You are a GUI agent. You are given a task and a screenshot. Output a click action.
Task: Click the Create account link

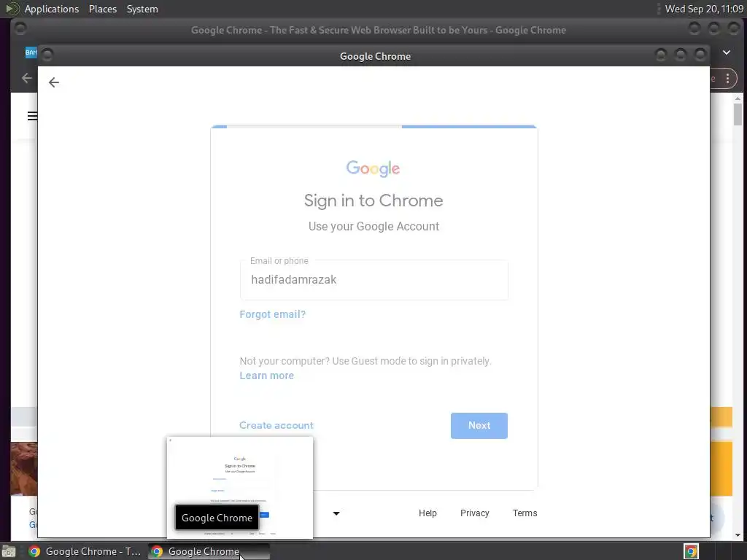[x=276, y=425]
